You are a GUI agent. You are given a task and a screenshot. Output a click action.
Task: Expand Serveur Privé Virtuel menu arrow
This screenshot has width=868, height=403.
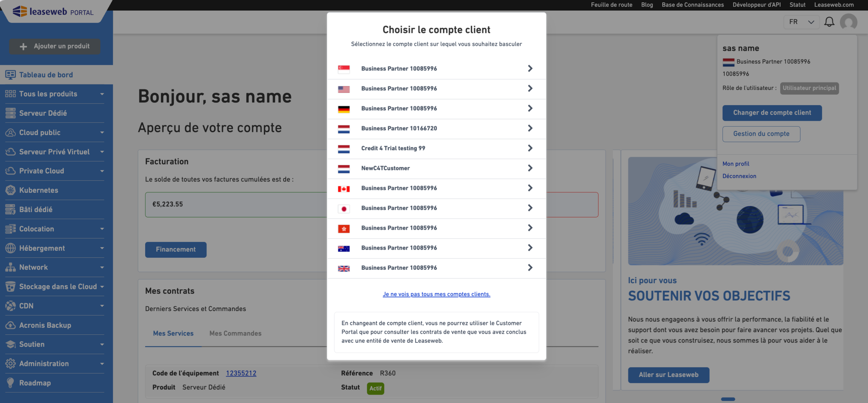tap(102, 152)
